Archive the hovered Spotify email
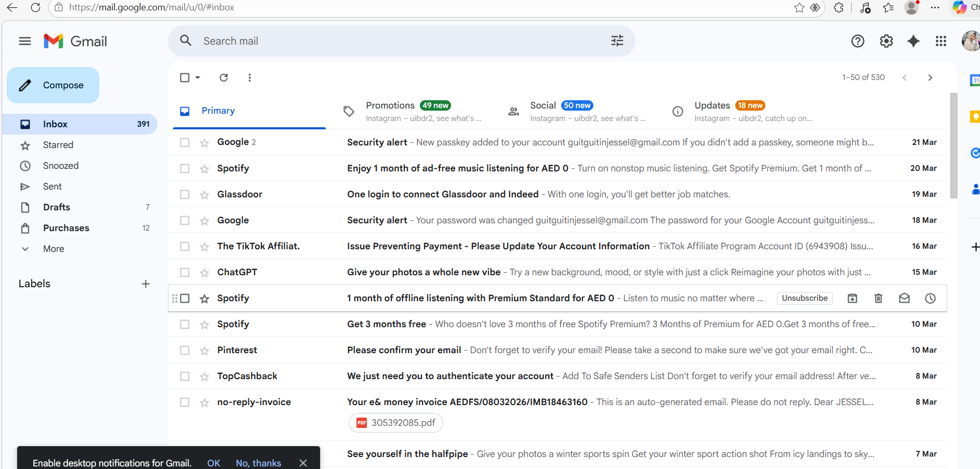 pyautogui.click(x=852, y=298)
